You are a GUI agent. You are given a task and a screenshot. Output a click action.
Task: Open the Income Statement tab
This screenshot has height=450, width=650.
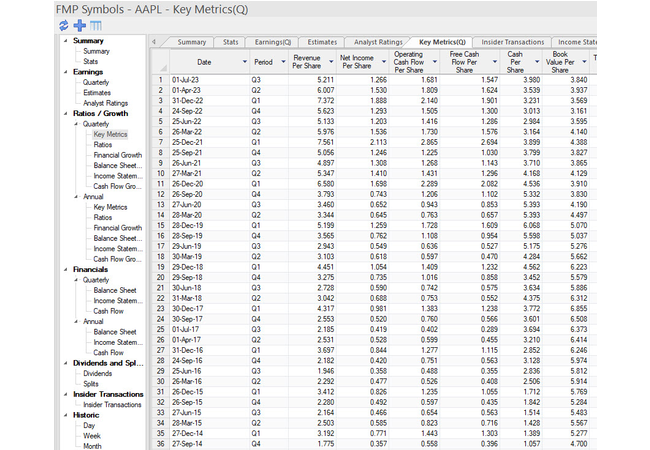click(577, 42)
